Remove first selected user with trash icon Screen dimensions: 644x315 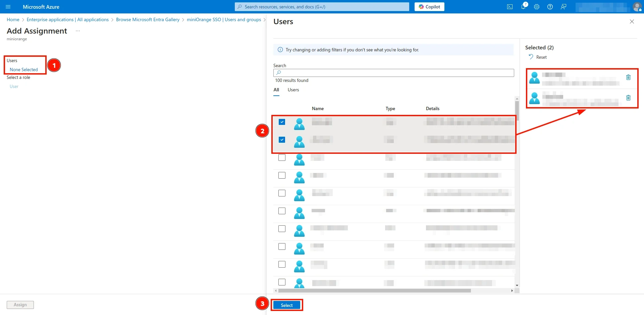(x=628, y=77)
